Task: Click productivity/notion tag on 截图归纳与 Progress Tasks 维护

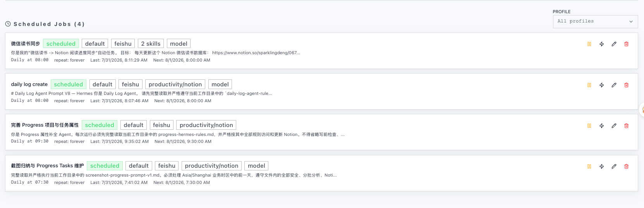Action: pos(211,166)
